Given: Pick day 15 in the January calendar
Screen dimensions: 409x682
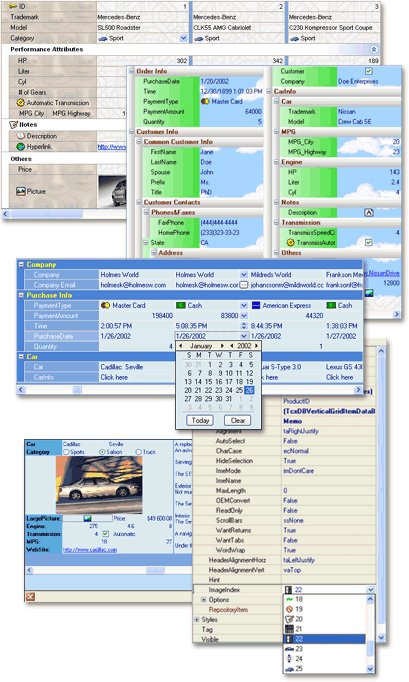Looking at the screenshot, I should coord(208,381).
